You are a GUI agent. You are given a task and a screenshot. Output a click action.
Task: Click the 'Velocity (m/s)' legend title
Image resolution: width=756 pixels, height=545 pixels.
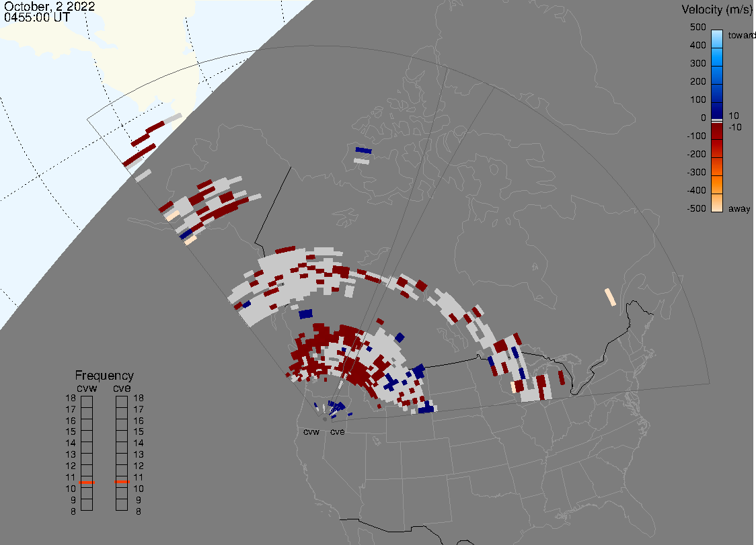coord(716,9)
